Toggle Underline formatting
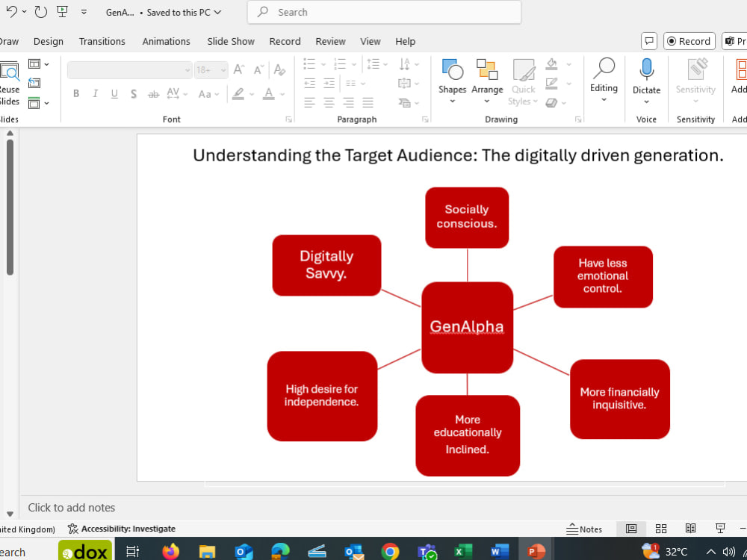 pos(114,94)
